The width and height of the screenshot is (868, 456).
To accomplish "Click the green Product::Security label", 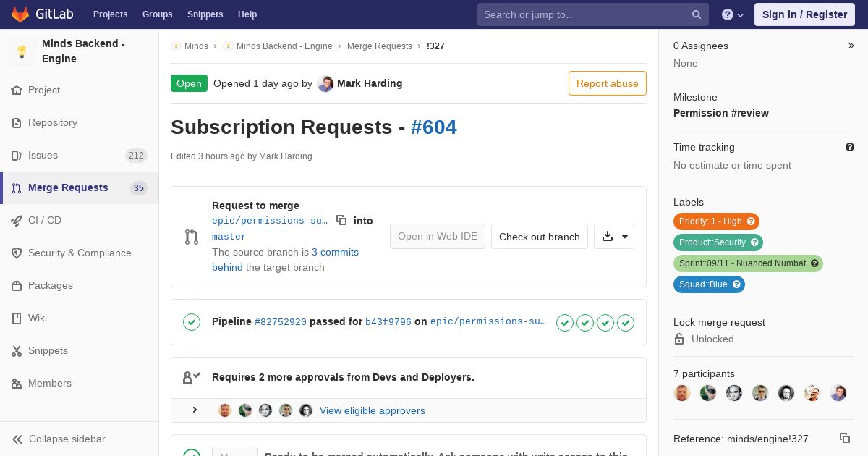I will click(x=718, y=242).
